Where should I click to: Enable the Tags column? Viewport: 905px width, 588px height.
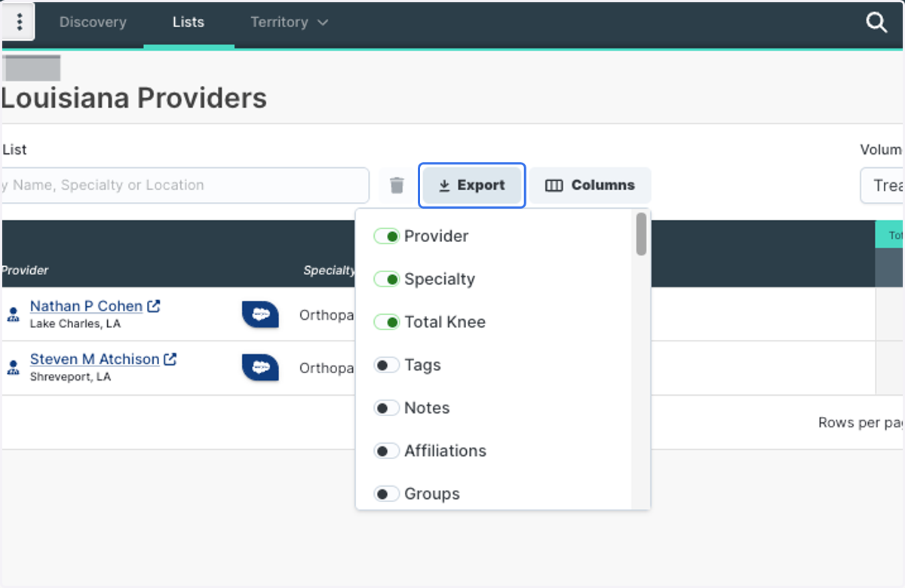(x=387, y=366)
